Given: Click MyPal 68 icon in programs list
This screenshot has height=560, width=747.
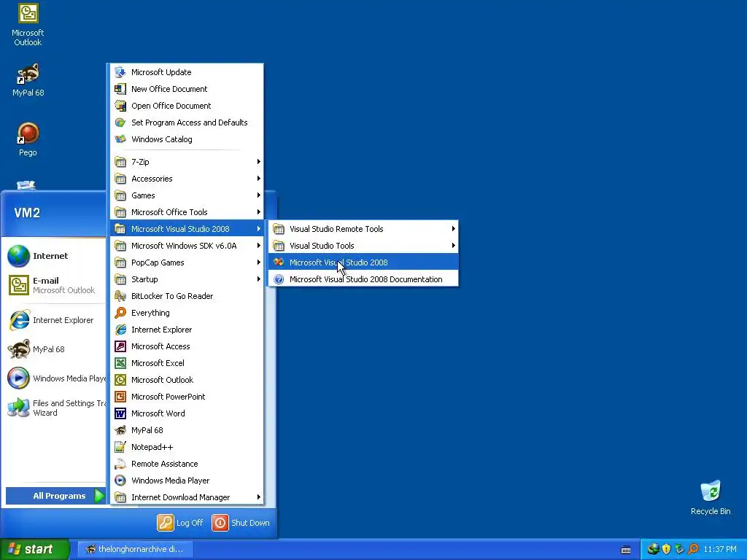Looking at the screenshot, I should 120,430.
